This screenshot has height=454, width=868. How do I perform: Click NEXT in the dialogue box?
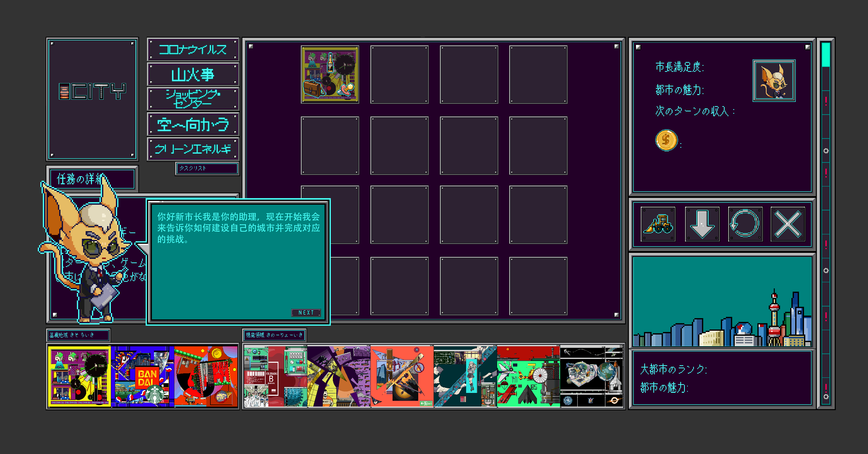(306, 312)
